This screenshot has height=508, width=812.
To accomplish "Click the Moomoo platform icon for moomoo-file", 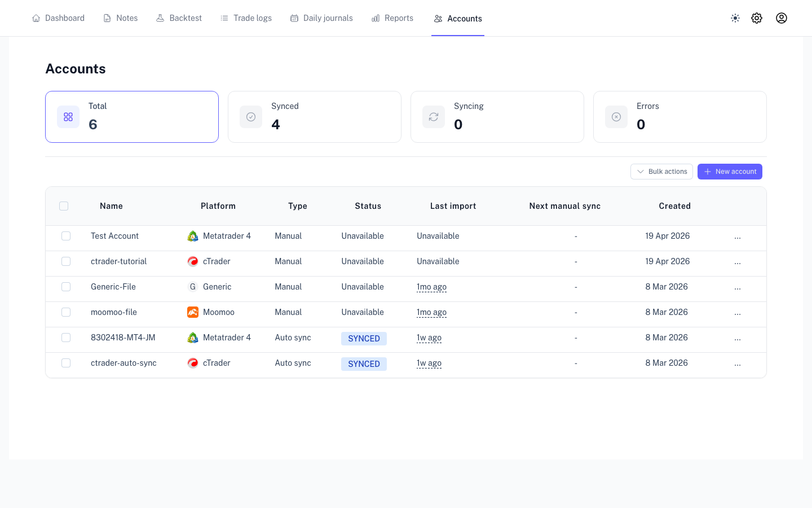I will click(193, 312).
